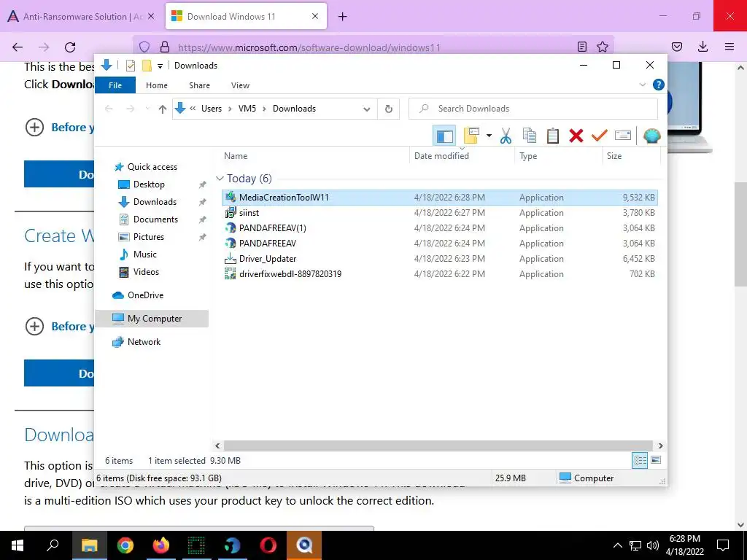Switch to the Share ribbon tab
Image resolution: width=747 pixels, height=560 pixels.
click(199, 85)
